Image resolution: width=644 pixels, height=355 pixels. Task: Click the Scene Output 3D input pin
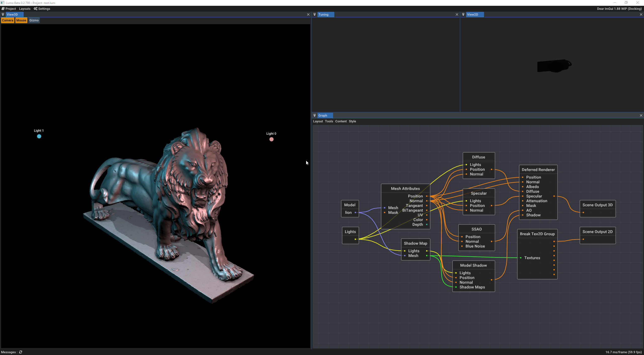pos(583,212)
